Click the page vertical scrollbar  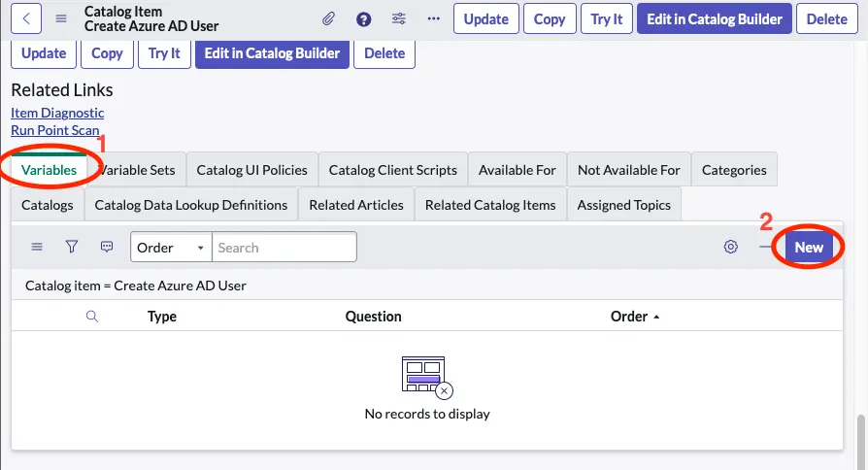[861, 441]
